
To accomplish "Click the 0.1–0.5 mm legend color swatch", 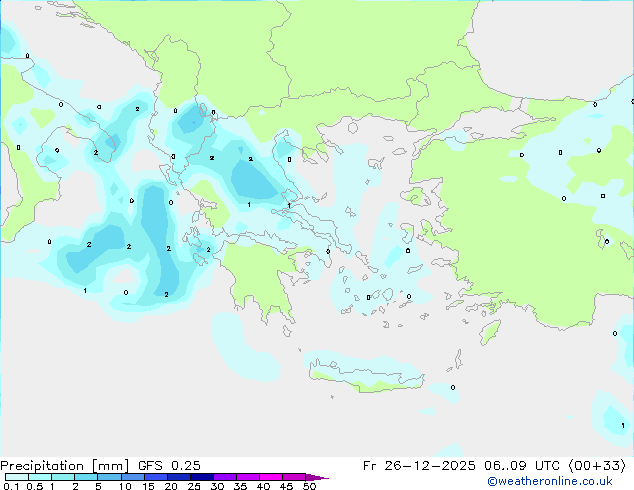I will (17, 477).
